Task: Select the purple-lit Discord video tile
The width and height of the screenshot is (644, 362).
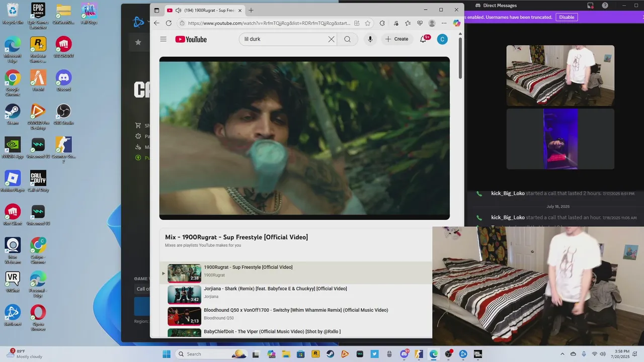Action: [560, 139]
